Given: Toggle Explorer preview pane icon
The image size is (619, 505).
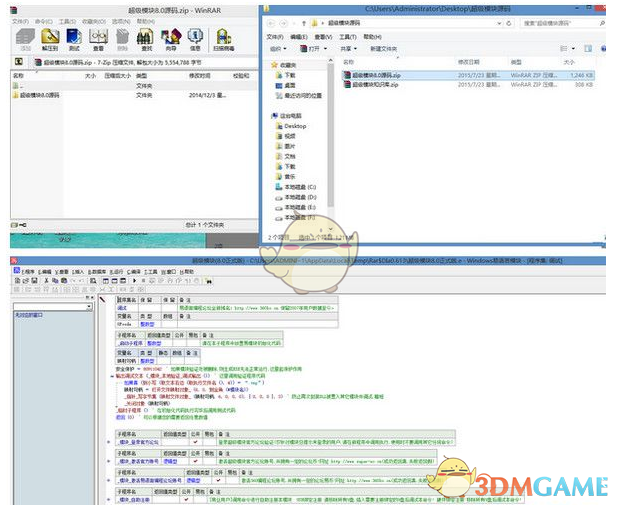Looking at the screenshot, I should (588, 49).
